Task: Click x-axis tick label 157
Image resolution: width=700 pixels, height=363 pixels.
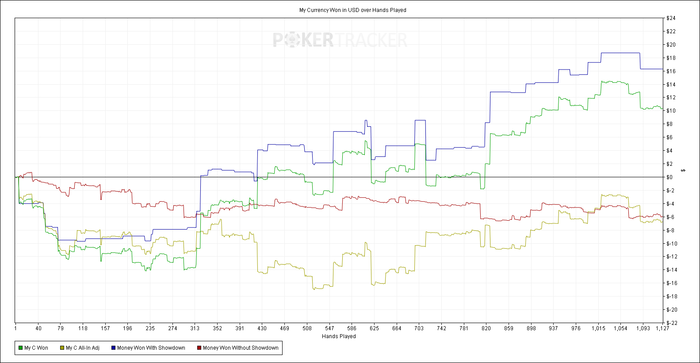Action: pos(105,329)
